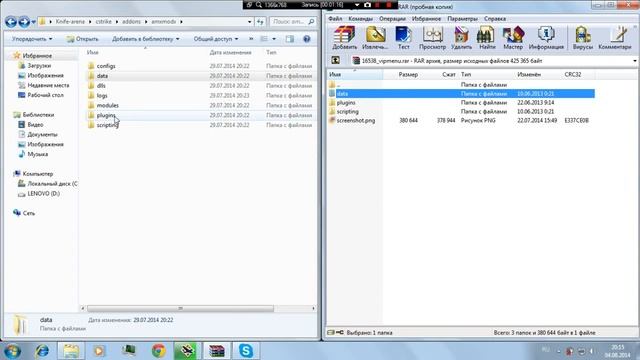
Task: Open WinRAR Справка menu
Action: (495, 19)
